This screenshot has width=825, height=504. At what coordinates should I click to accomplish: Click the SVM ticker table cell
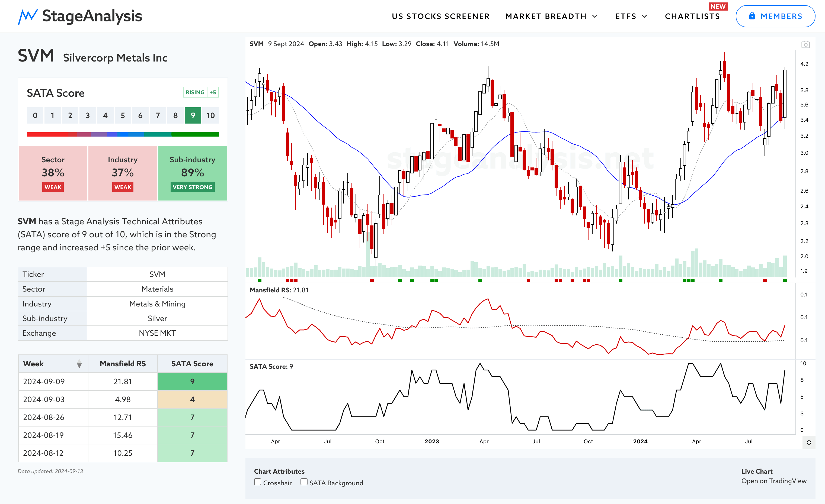pos(157,274)
